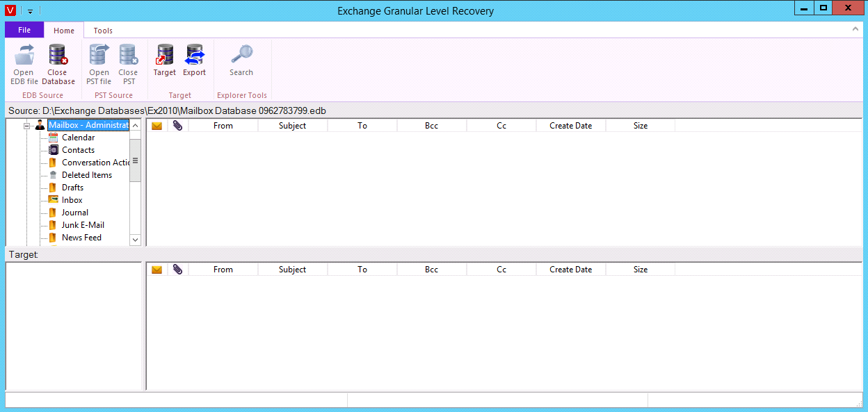Viewport: 868px width, 412px height.
Task: Open the Junk E-Mail folder
Action: click(x=83, y=225)
